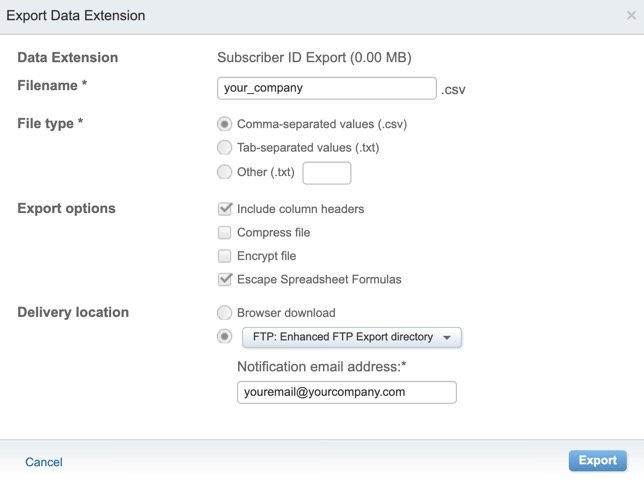Click the Export Data Extension title
Image resolution: width=644 pixels, height=481 pixels.
pyautogui.click(x=76, y=16)
